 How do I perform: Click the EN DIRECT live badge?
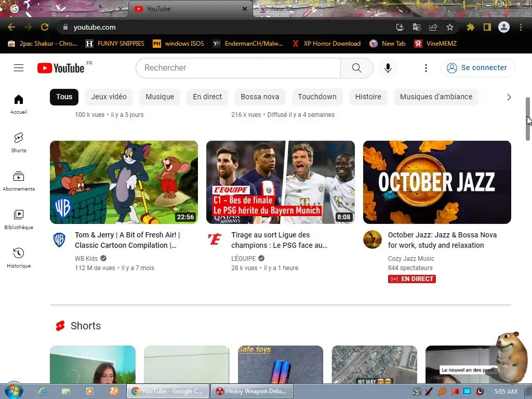click(x=412, y=279)
